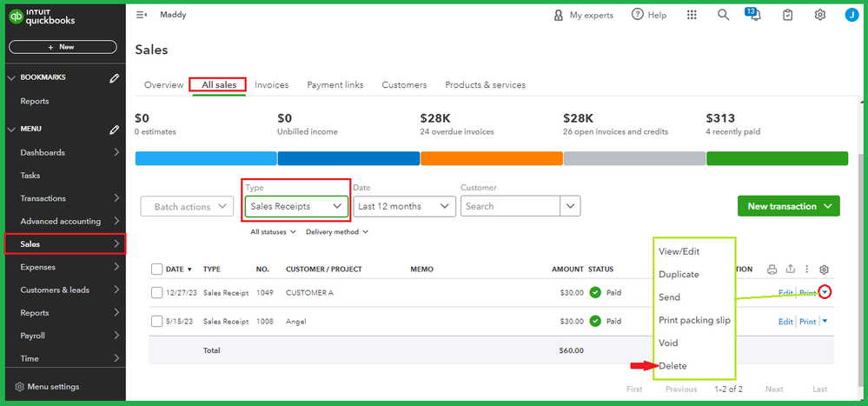Open the New transaction dropdown

[x=789, y=206]
